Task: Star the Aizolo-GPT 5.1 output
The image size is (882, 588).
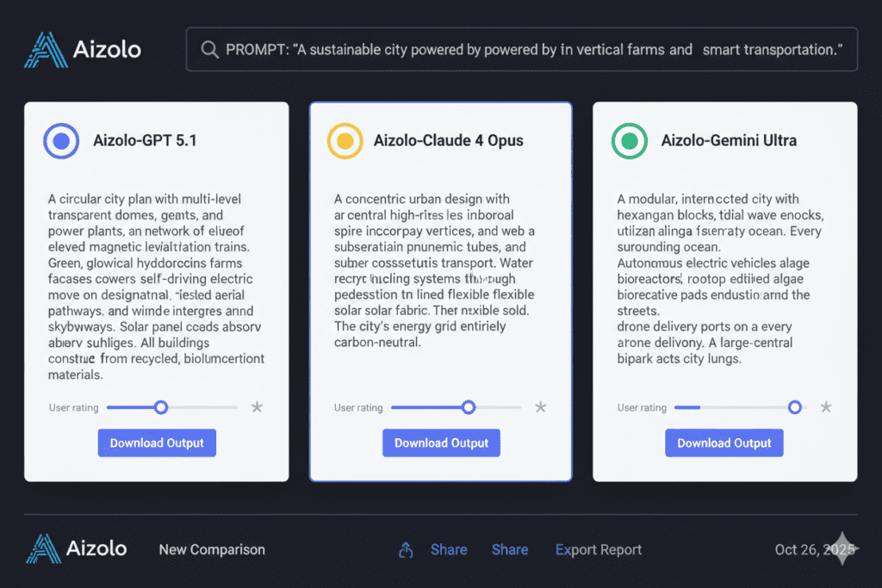Action: pos(257,407)
